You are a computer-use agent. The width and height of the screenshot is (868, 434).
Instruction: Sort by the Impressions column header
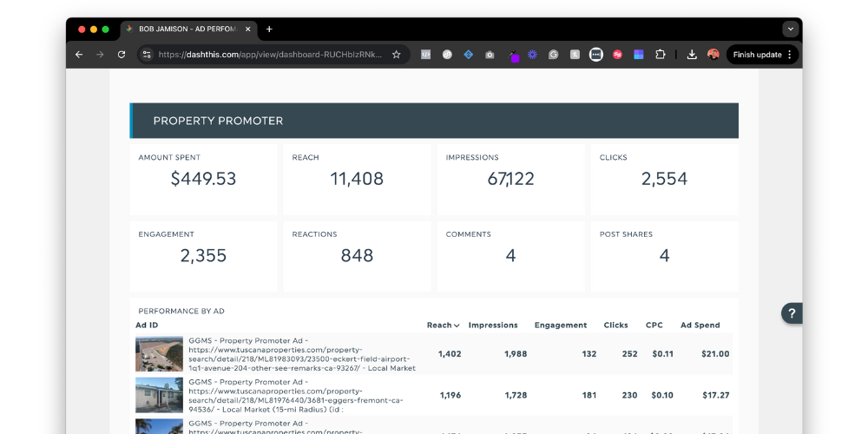click(493, 325)
